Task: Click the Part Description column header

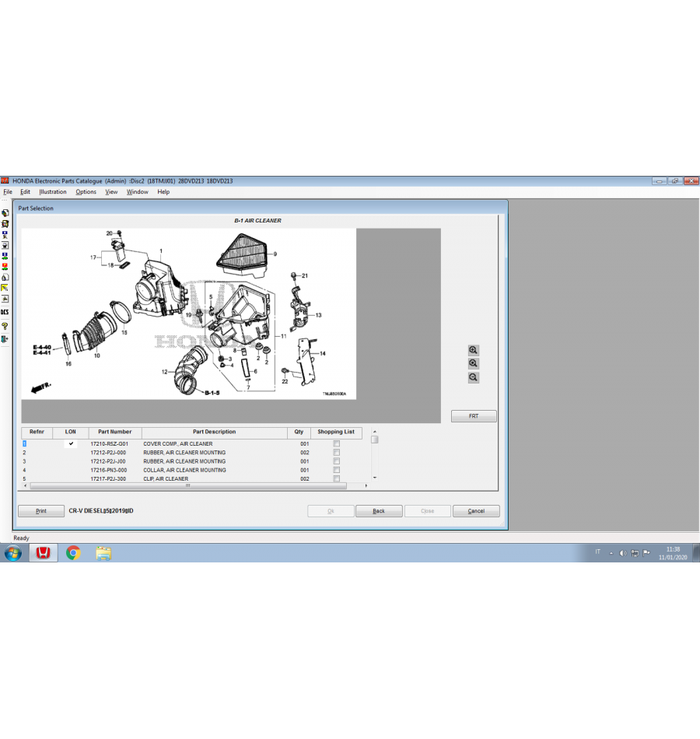Action: [215, 432]
